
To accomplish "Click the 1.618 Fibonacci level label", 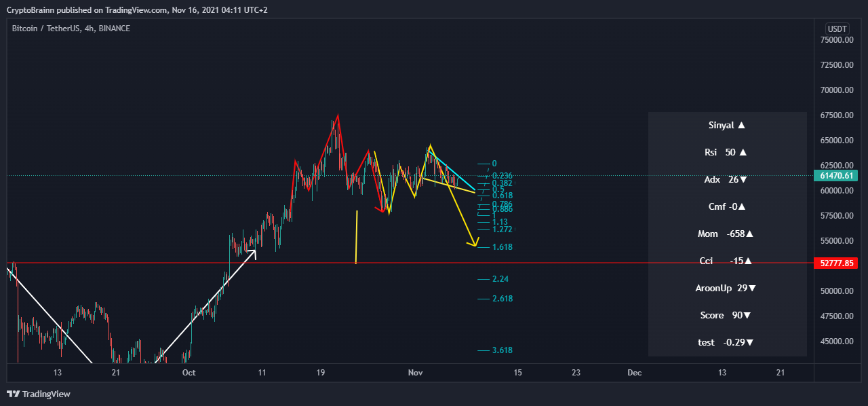I will coord(502,247).
